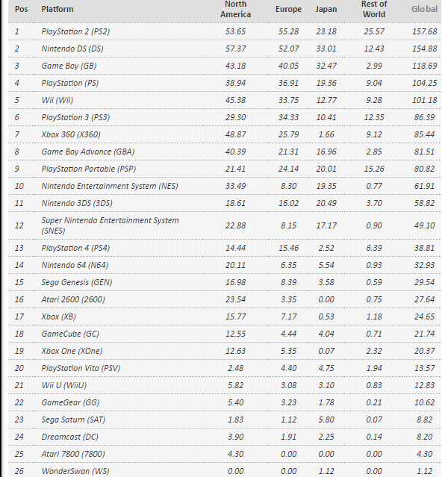Click PS Vita Japan value 4.75
The height and width of the screenshot is (477, 448).
pyautogui.click(x=326, y=368)
